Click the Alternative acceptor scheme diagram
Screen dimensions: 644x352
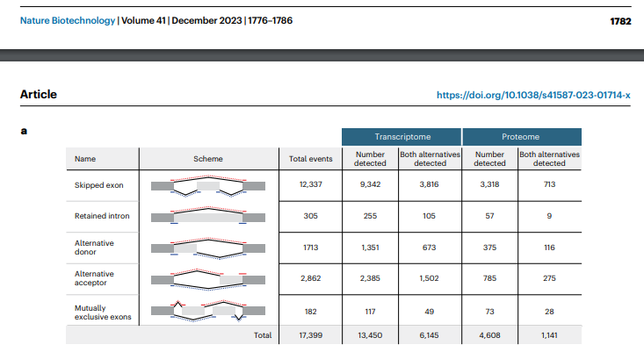(208, 279)
